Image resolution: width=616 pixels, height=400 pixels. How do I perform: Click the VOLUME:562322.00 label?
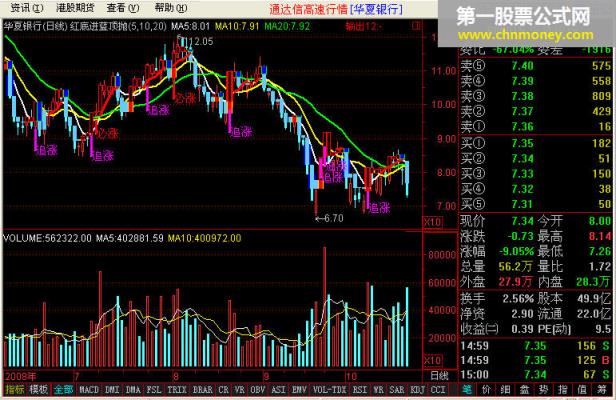point(47,238)
